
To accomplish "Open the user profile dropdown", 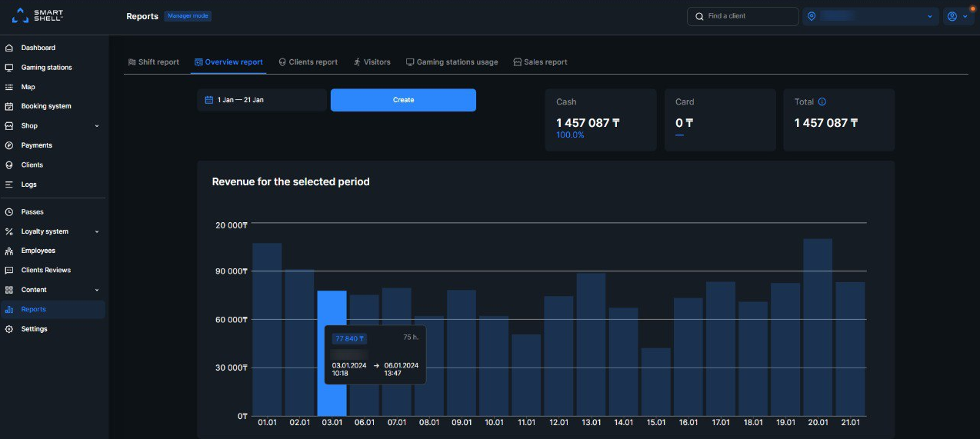I will pyautogui.click(x=958, y=16).
